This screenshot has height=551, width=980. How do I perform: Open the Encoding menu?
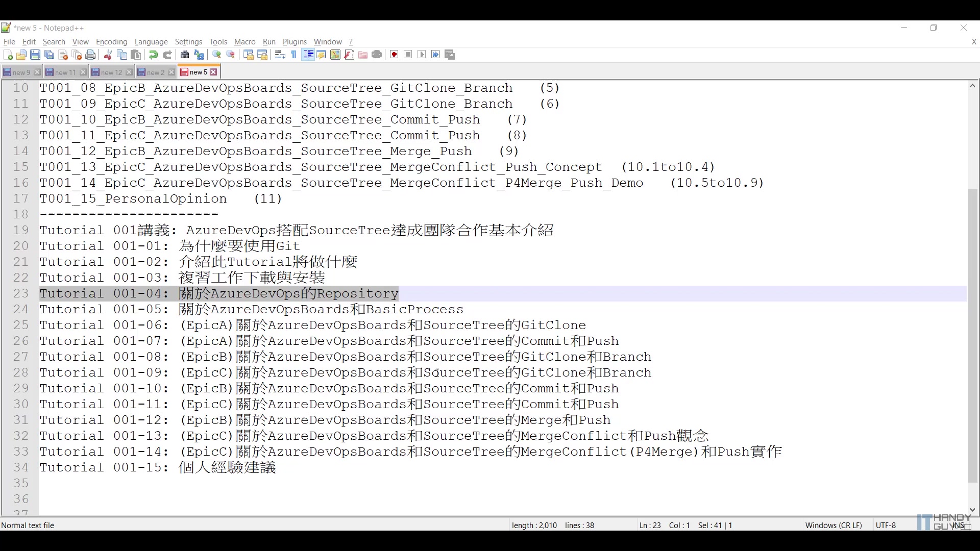pyautogui.click(x=111, y=42)
